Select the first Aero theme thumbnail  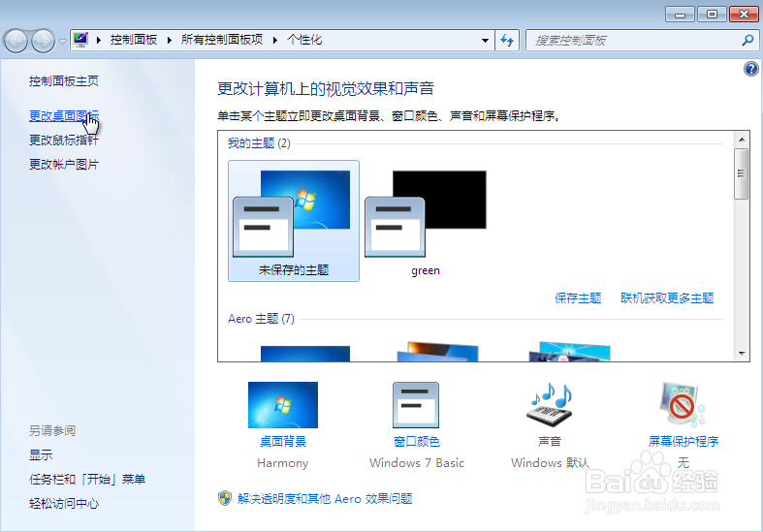coord(305,354)
